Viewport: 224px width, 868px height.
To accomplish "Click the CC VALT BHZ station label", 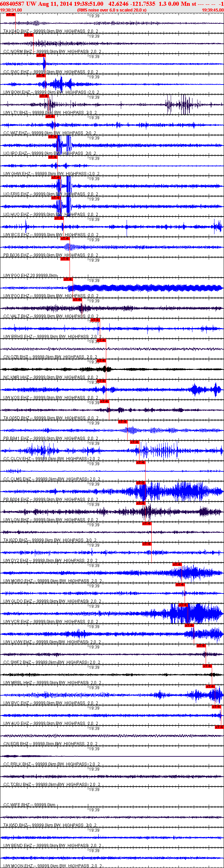I will (51, 316).
